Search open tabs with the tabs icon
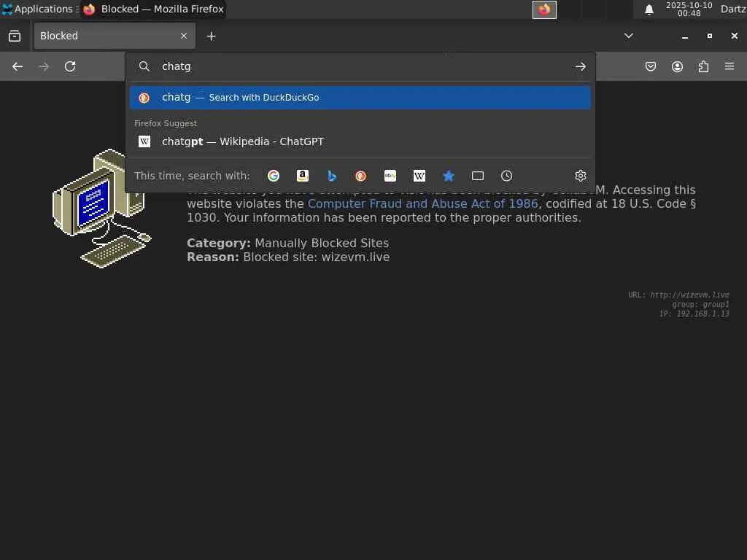 coord(477,176)
